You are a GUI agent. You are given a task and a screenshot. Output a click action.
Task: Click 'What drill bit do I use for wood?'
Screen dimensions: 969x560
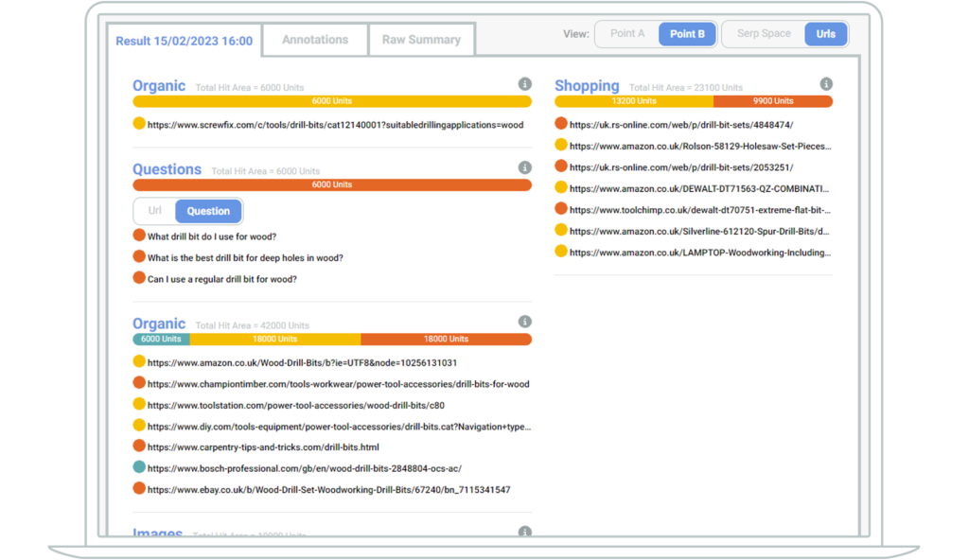(x=212, y=236)
